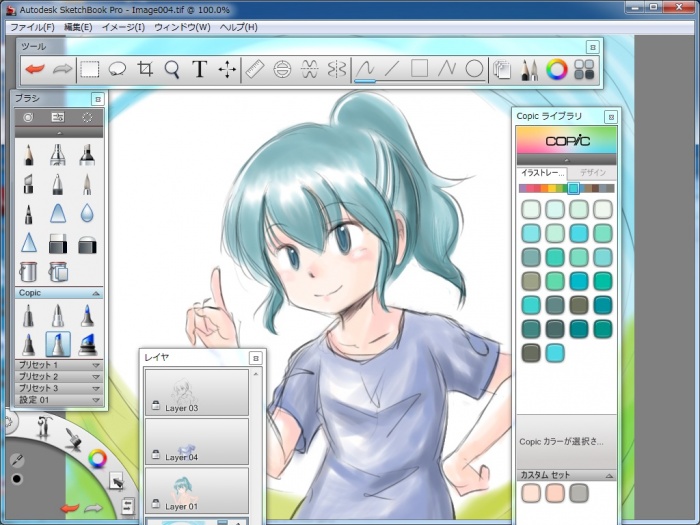Expand the プリセット 1 brush set
Viewport: 700px width, 525px height.
(x=96, y=365)
